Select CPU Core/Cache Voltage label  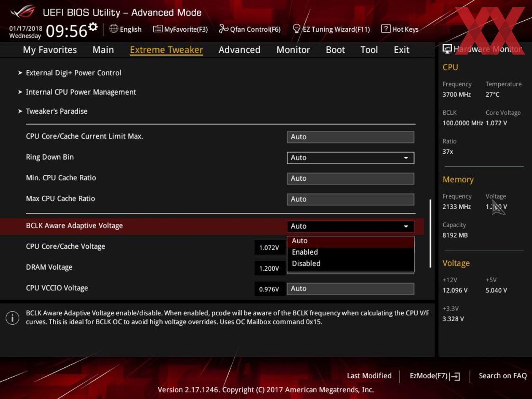click(65, 246)
